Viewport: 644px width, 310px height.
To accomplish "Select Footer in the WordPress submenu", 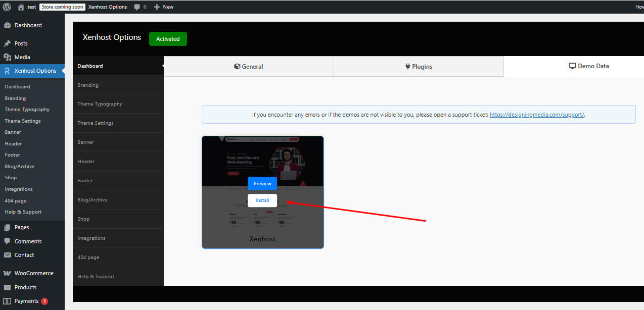I will 13,155.
